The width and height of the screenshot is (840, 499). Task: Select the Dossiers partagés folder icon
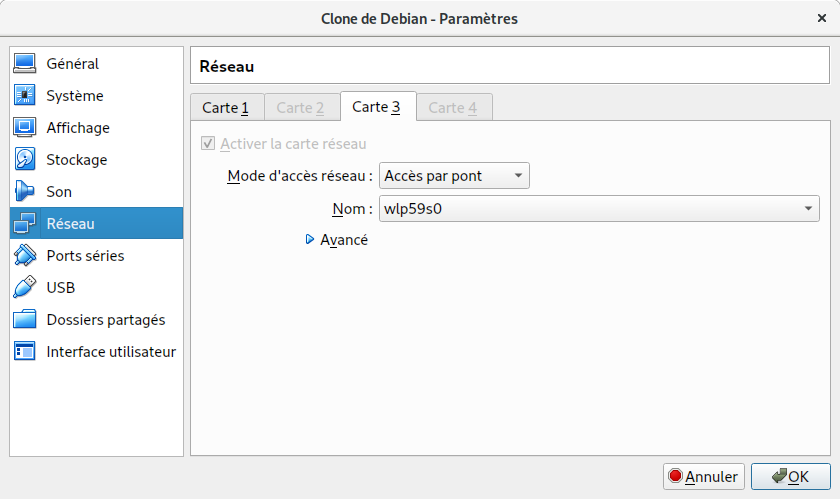(25, 319)
